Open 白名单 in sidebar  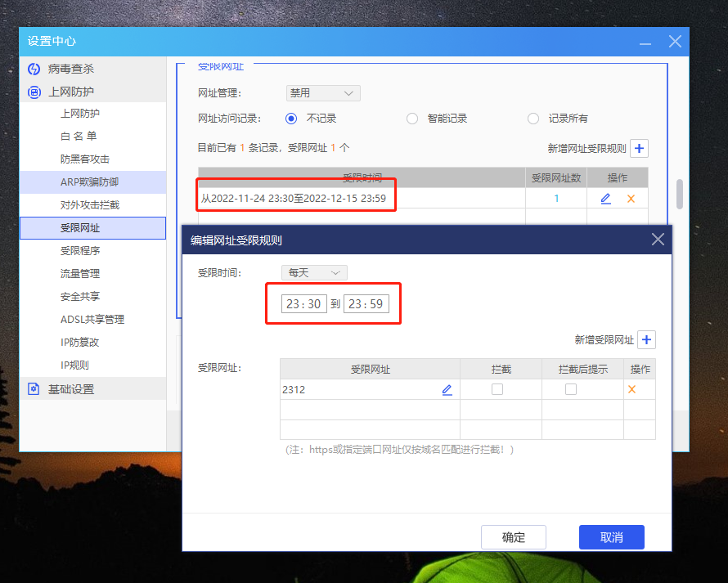(92, 136)
